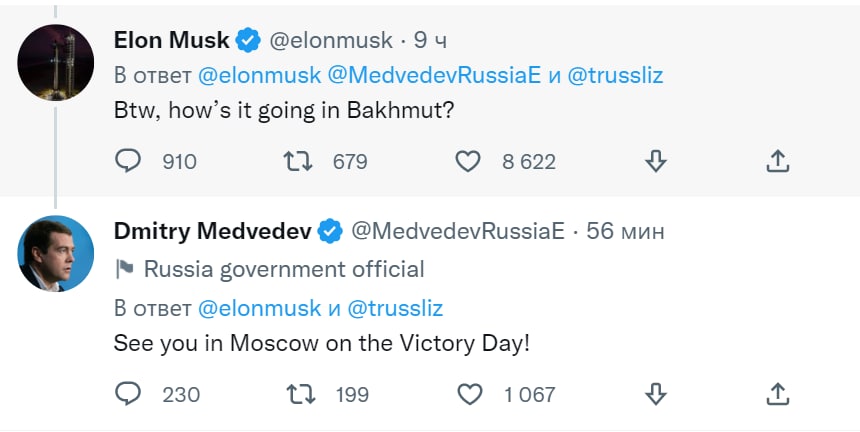The width and height of the screenshot is (860, 432).
Task: Download icon on Elon Musk's tweet
Action: (x=656, y=161)
